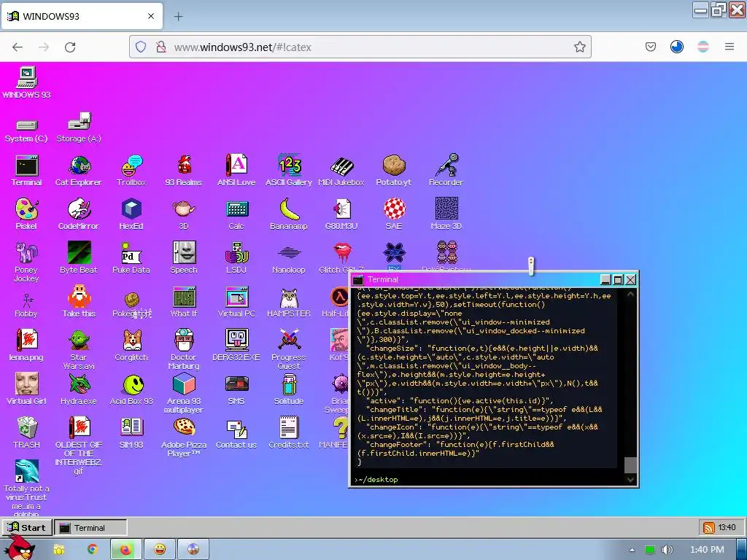Screen dimensions: 747x560
Task: Start Maze 3D icon
Action: (x=446, y=214)
